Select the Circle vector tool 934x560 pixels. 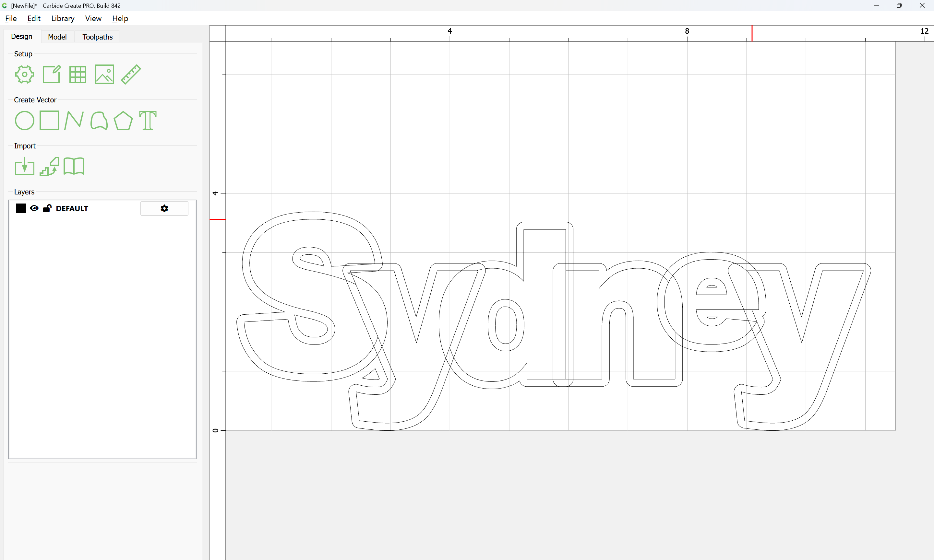25,121
